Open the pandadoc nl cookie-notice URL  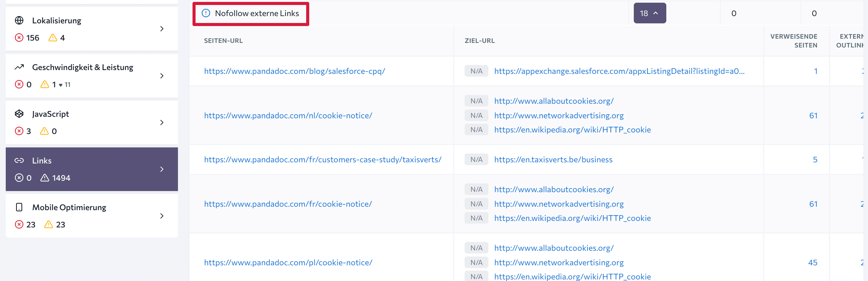click(288, 116)
